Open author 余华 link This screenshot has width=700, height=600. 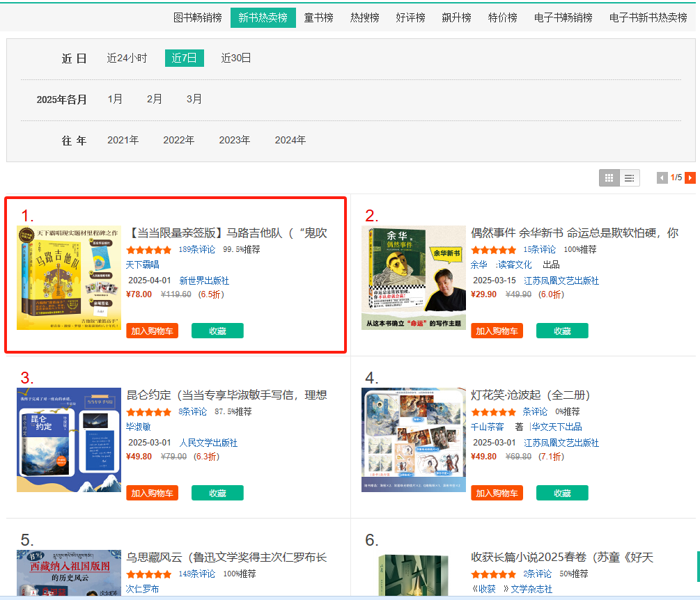pyautogui.click(x=479, y=265)
